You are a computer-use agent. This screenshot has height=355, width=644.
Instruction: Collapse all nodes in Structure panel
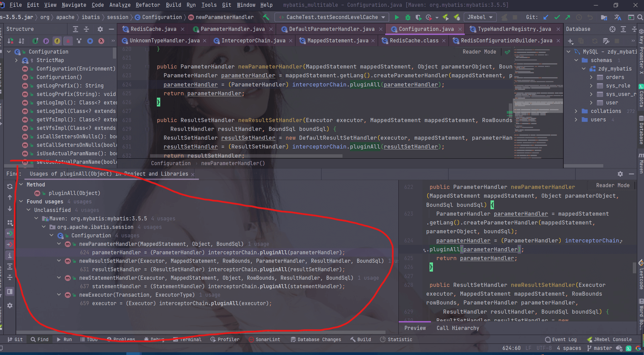[x=86, y=29]
